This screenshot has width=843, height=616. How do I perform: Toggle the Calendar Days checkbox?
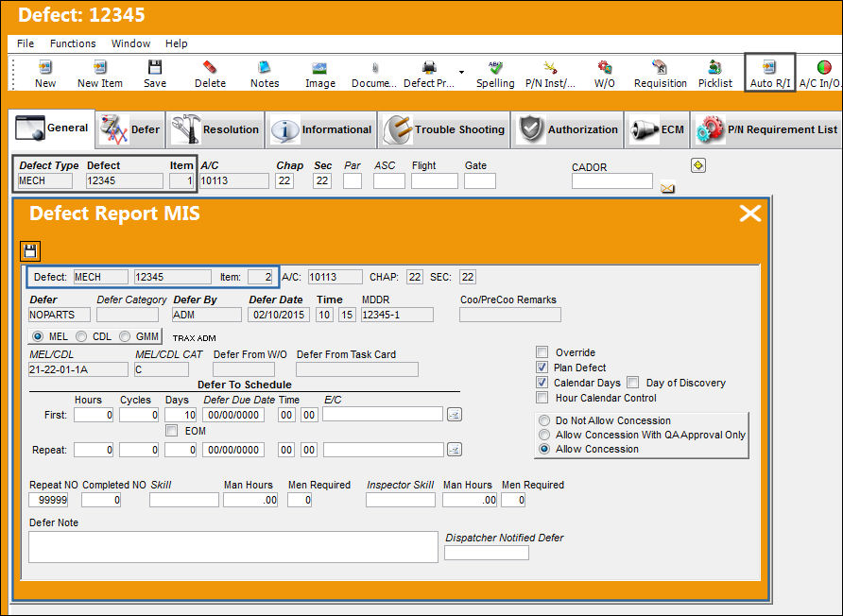click(x=542, y=383)
